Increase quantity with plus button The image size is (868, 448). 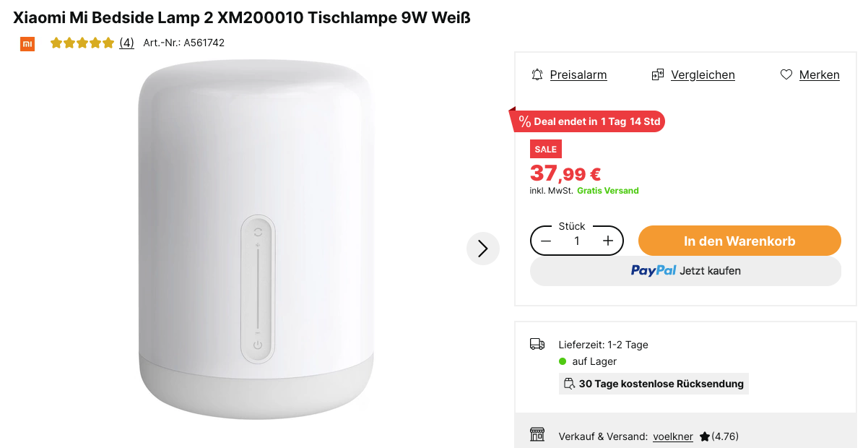point(608,241)
